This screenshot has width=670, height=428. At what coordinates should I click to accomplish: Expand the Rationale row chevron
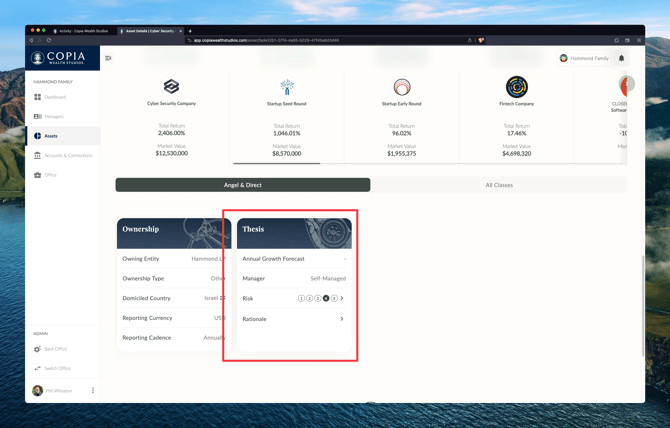[x=342, y=319]
